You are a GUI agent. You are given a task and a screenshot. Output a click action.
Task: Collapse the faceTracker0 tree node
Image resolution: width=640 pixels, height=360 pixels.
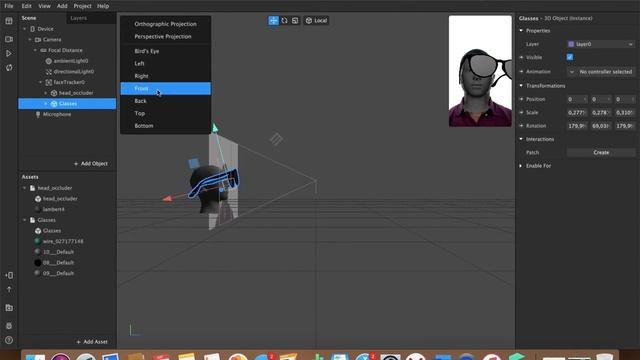tap(41, 82)
